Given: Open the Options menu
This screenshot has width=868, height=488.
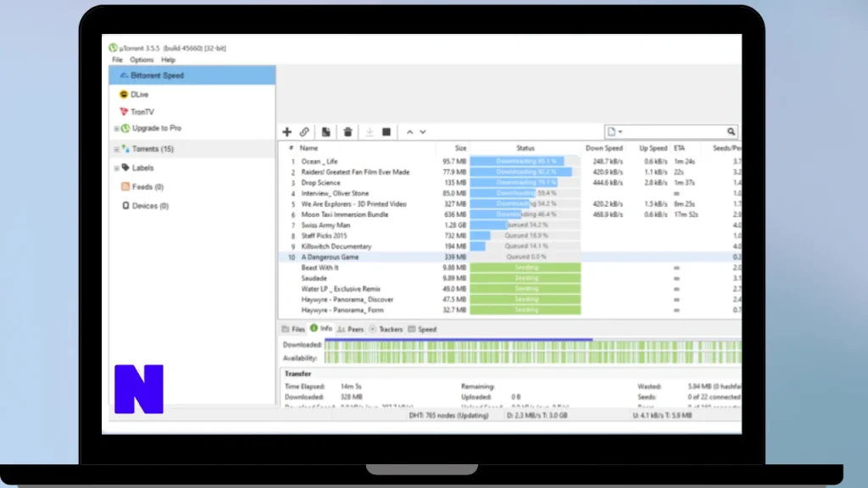Looking at the screenshot, I should (142, 60).
